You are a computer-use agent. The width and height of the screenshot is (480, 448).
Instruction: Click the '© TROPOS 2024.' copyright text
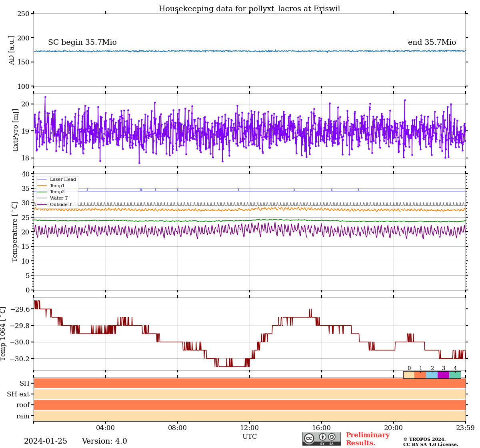tap(424, 439)
